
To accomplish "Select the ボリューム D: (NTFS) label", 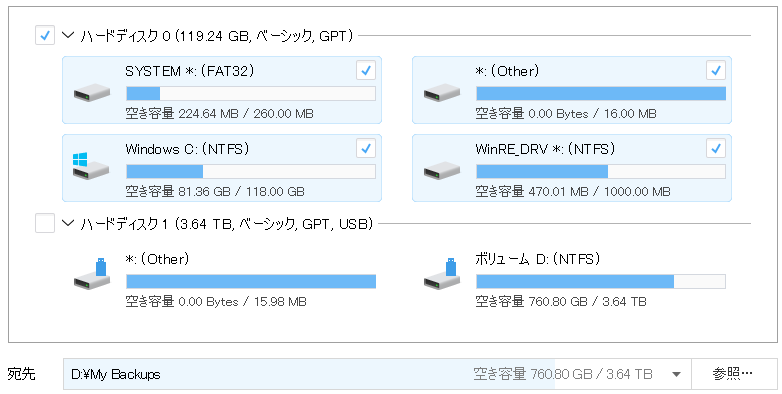I will pos(537,259).
